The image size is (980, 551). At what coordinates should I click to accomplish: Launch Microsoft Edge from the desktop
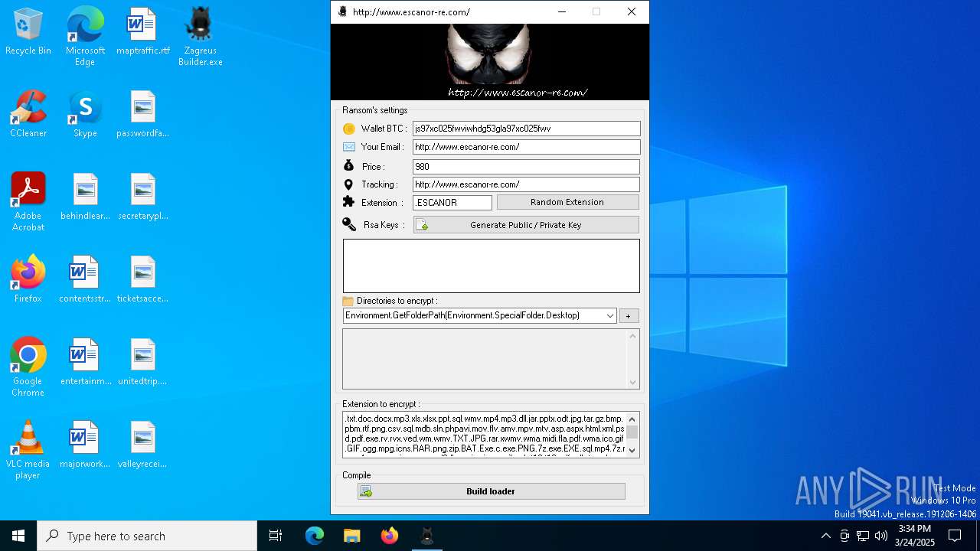click(x=85, y=37)
